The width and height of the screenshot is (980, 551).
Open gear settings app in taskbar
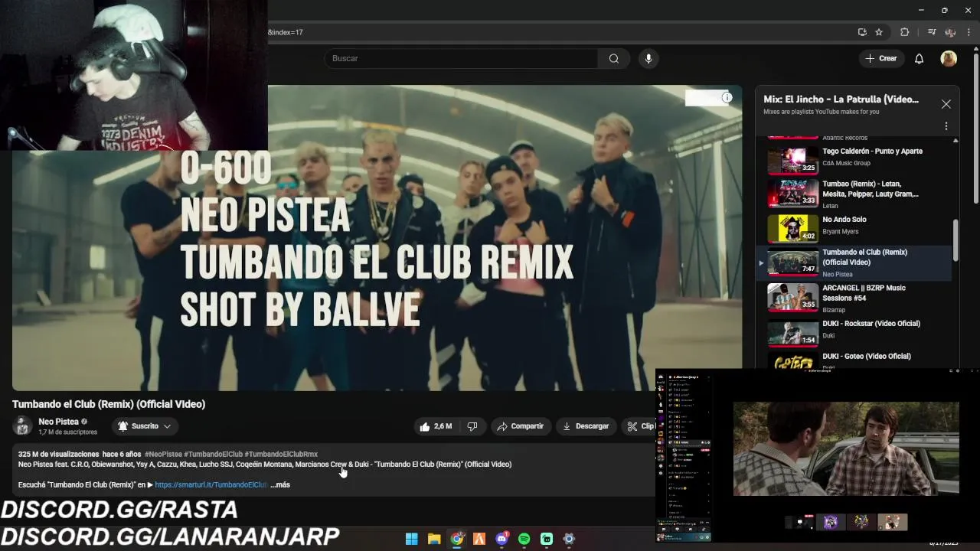(x=569, y=539)
